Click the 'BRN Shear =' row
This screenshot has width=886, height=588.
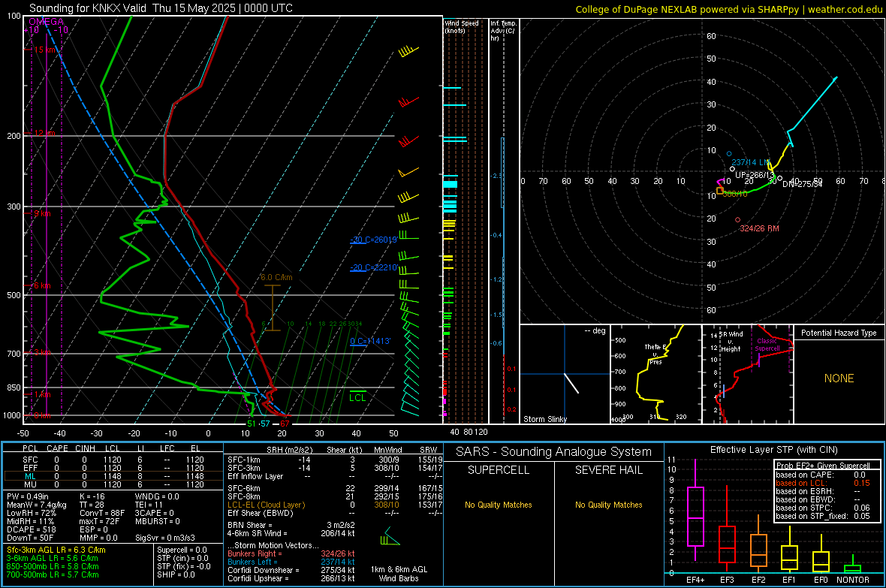(x=291, y=525)
